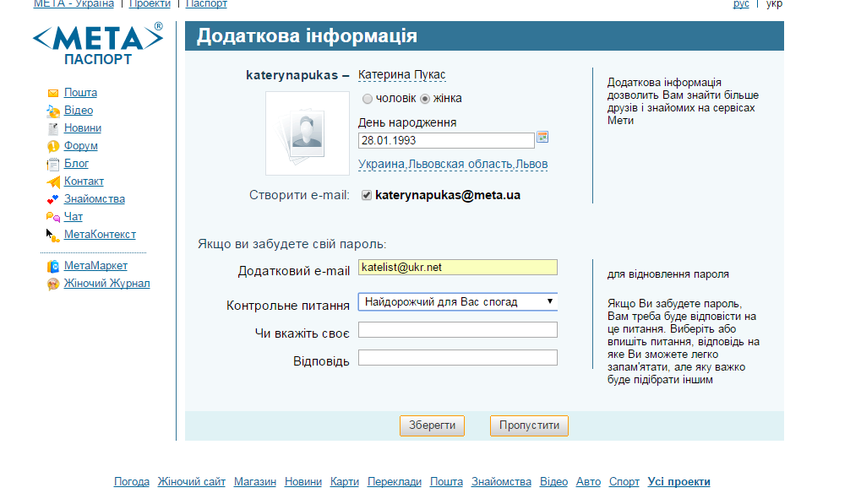The width and height of the screenshot is (861, 504).
Task: Click the Контакт paper plane icon
Action: [x=53, y=182]
